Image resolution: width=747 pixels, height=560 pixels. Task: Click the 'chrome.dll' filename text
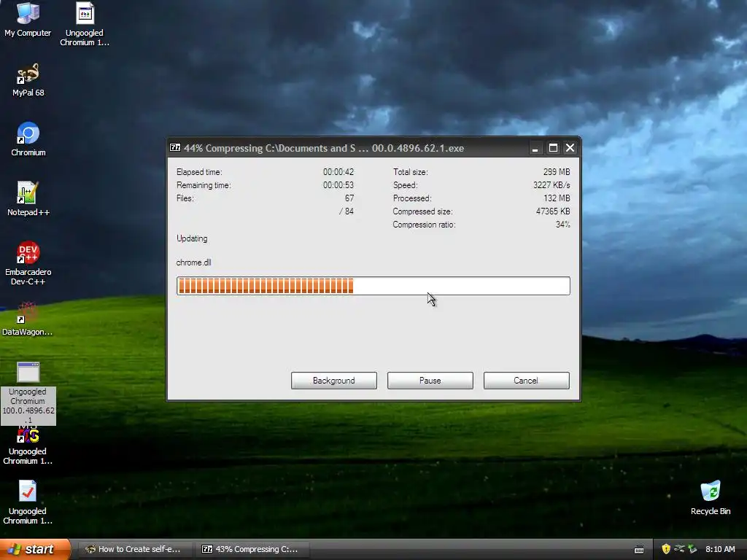pos(193,262)
